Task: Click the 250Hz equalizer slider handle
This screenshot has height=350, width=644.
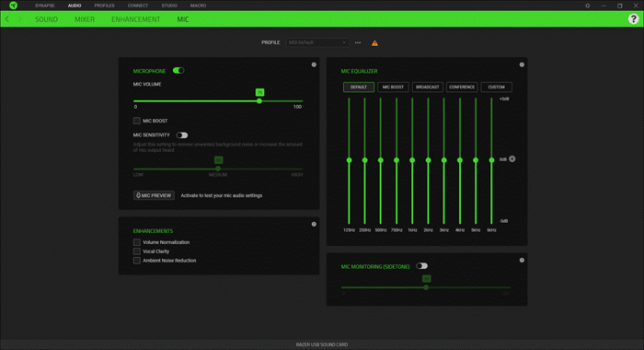Action: point(364,160)
